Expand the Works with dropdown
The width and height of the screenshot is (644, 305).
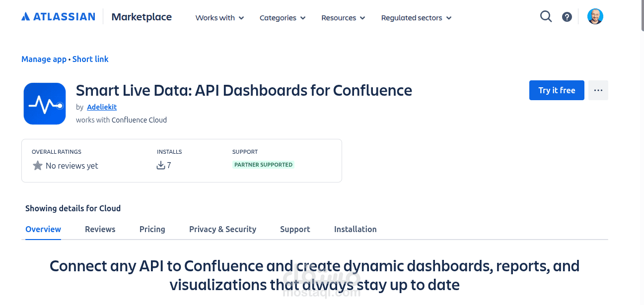(219, 18)
